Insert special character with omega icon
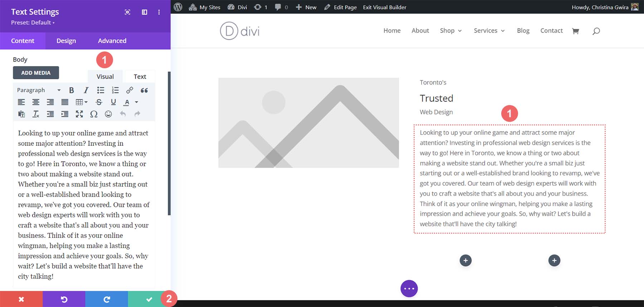Viewport: 644px width, 307px height. click(94, 114)
